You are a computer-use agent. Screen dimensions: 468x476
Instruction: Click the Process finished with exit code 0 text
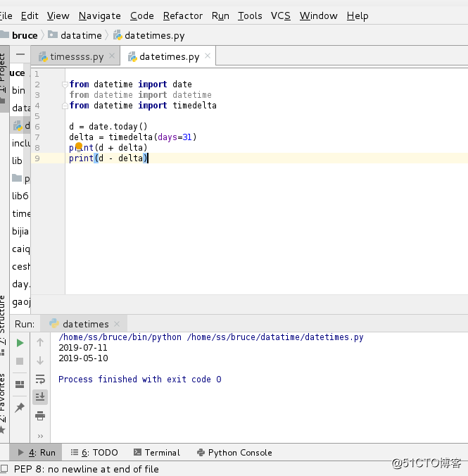coord(140,380)
